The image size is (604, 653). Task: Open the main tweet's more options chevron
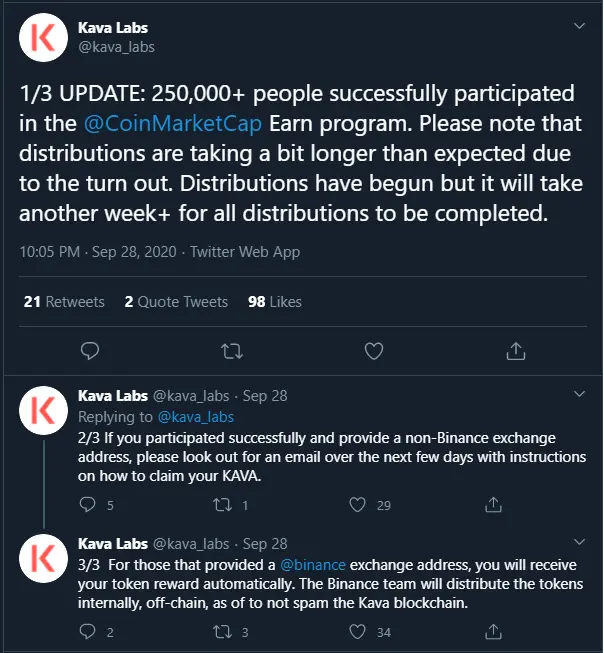click(x=579, y=26)
